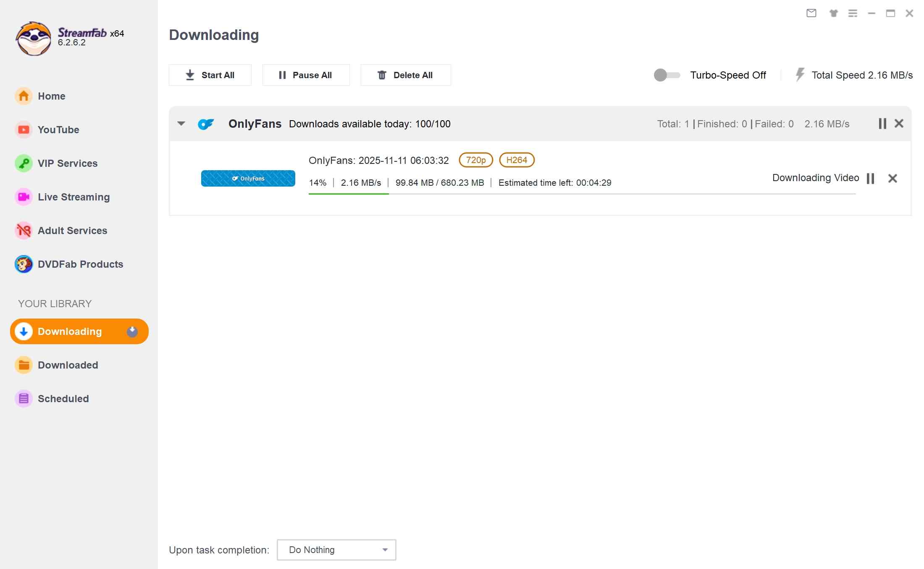The width and height of the screenshot is (924, 569).
Task: Open the hamburger main menu
Action: pyautogui.click(x=853, y=13)
